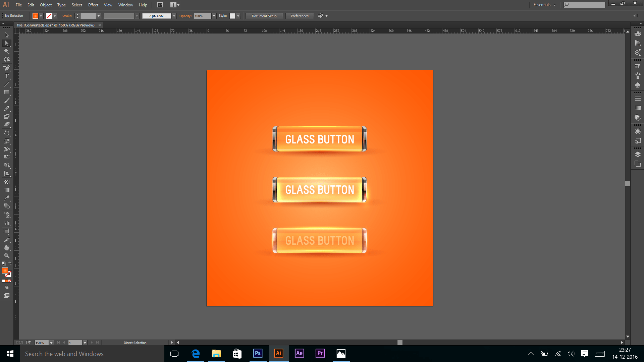Reset to default fill and stroke

4,263
